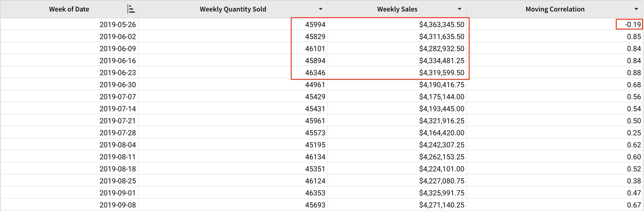
Task: Click the sales cell $4,242,307.25
Action: click(441, 145)
